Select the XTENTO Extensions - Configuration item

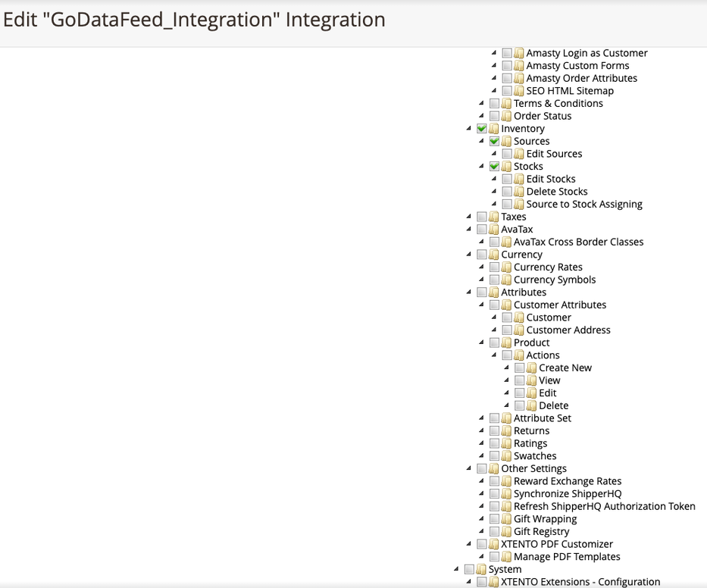click(x=580, y=582)
